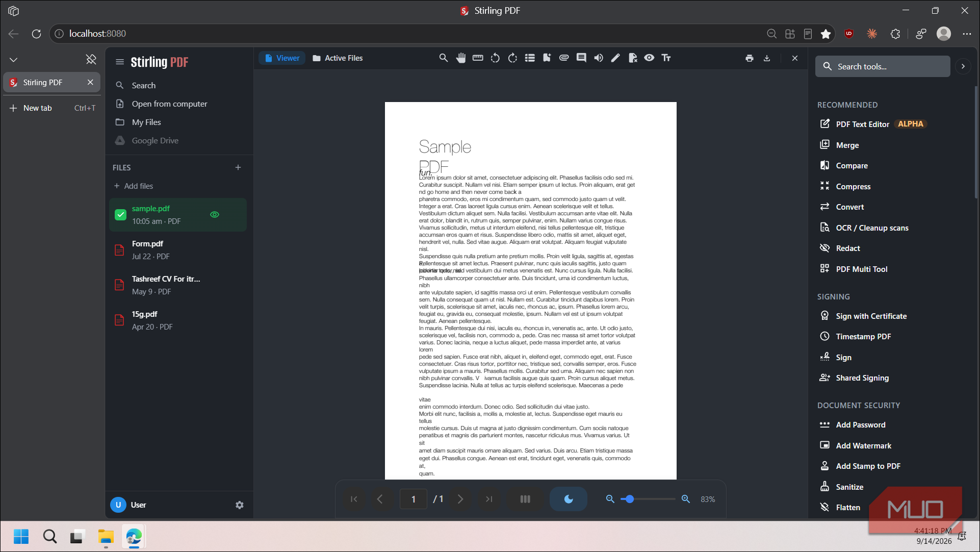Expand the tools panel chevron arrow

[x=963, y=66]
